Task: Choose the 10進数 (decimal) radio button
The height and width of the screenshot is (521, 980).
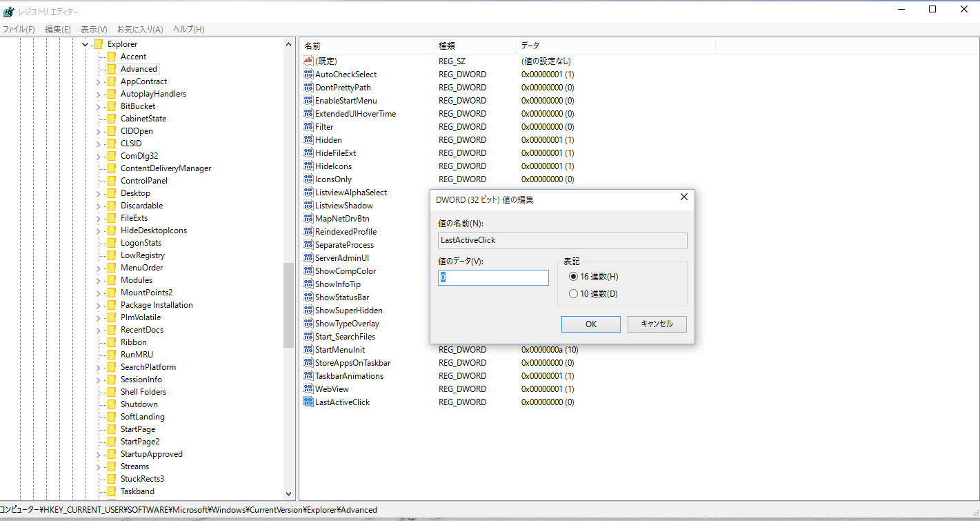Action: (573, 294)
